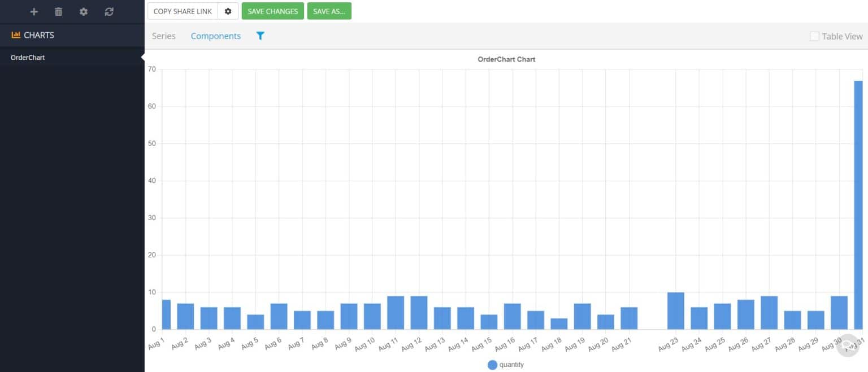Screen dimensions: 868x372
Task: Click the trash icon to delete chart
Action: click(59, 12)
